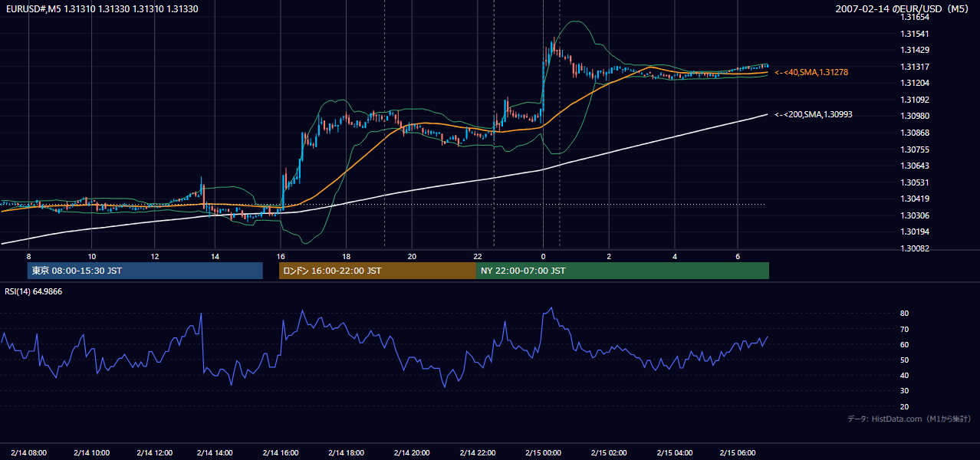Click the ロンドン 16:00-22:00 JST session bar
The height and width of the screenshot is (460, 980).
(x=378, y=271)
